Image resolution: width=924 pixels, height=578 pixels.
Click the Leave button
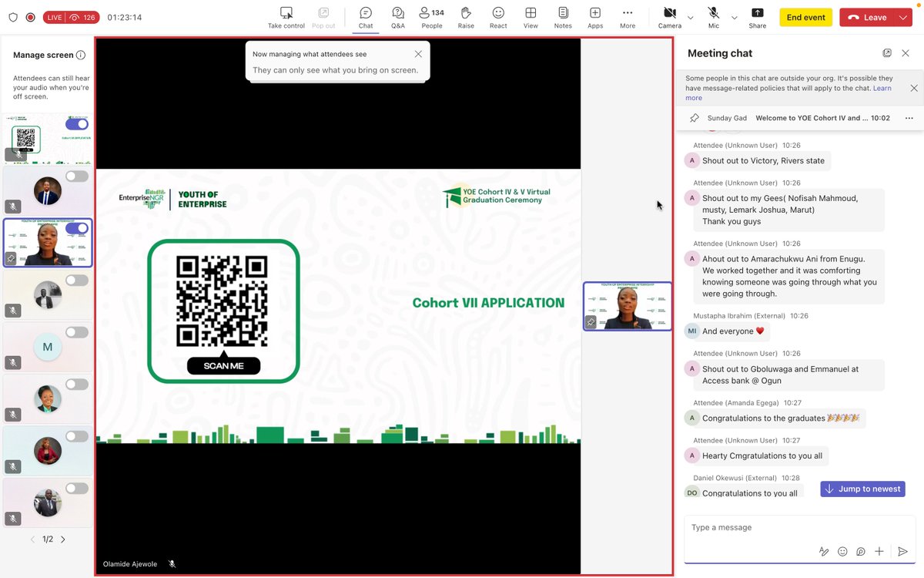(867, 17)
